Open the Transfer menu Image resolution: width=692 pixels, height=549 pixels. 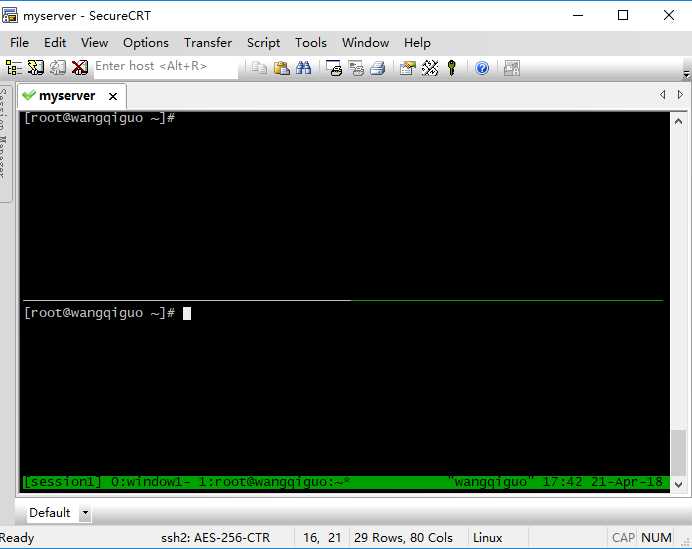point(208,43)
